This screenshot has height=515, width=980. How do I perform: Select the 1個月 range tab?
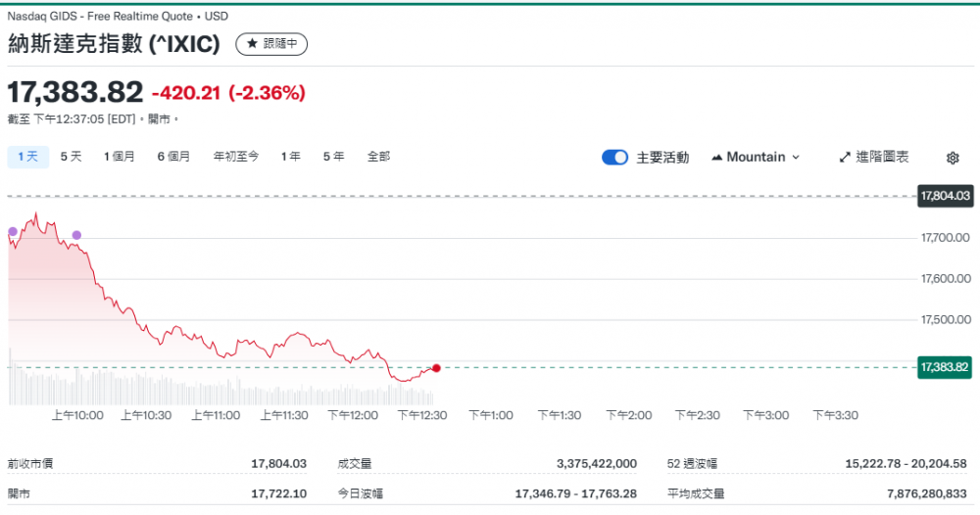[120, 156]
